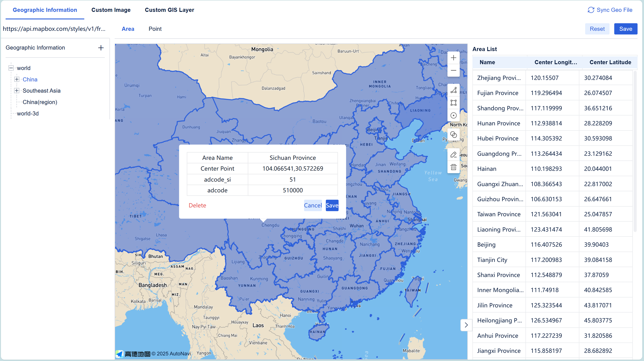Open the Custom Image tab
This screenshot has width=644, height=361.
point(111,10)
